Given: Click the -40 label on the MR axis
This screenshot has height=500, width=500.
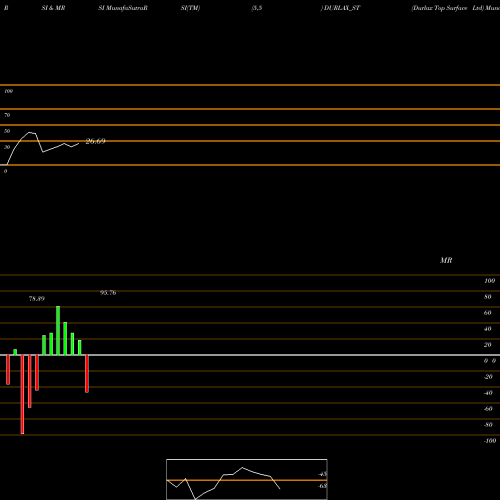Looking at the screenshot, I should [x=488, y=393].
